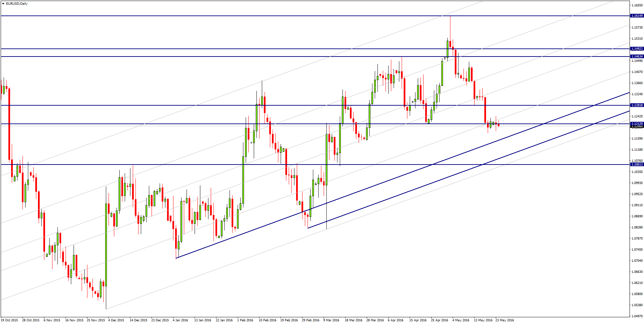Select the thick trendline starting at January 2016 low
644x324 pixels.
tap(403, 175)
